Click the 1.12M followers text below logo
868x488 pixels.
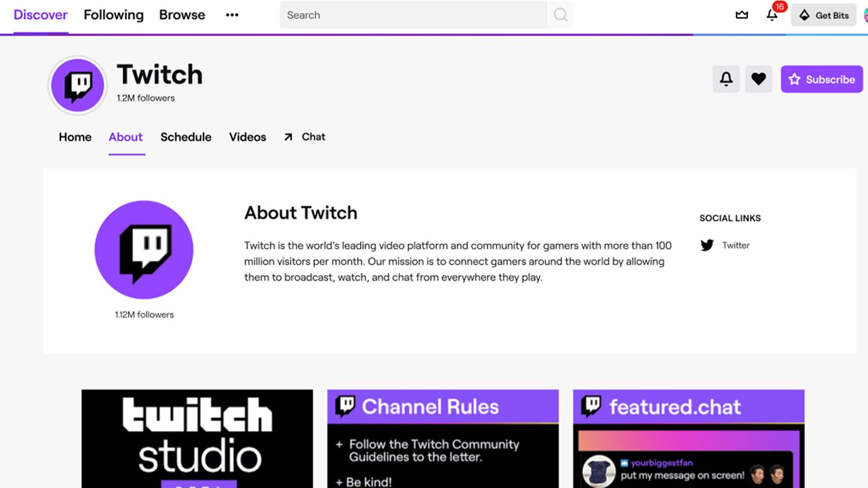tap(144, 314)
